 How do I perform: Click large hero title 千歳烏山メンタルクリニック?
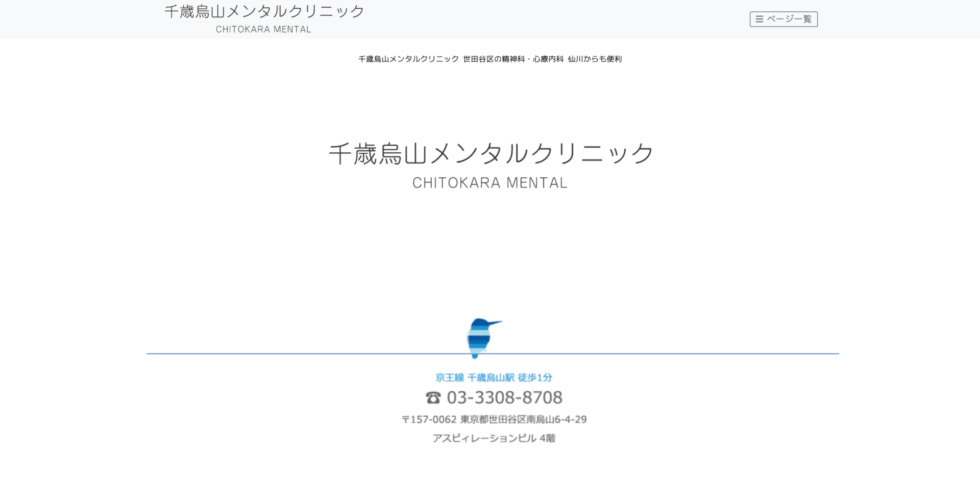point(491,153)
